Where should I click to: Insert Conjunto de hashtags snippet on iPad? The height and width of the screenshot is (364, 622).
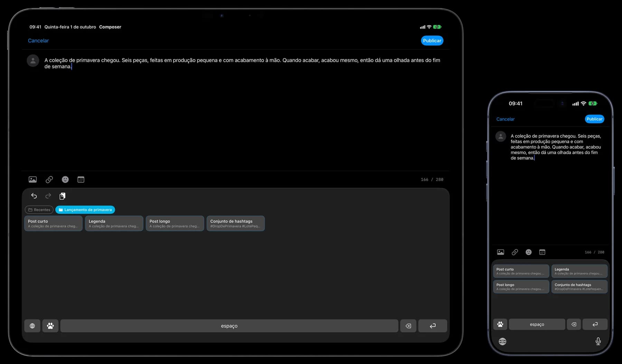pyautogui.click(x=236, y=223)
